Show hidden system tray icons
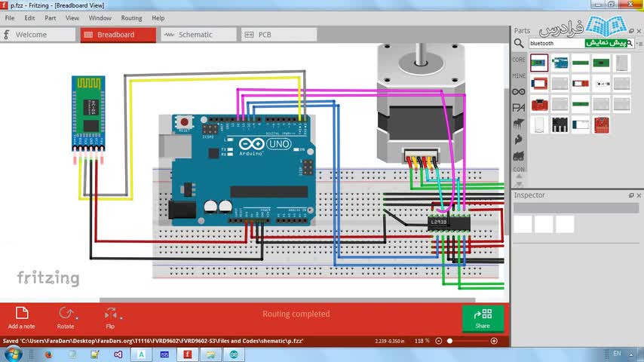 pos(631,354)
